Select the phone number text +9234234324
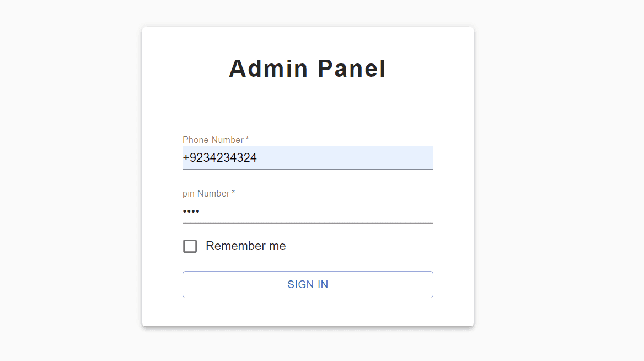Screen dimensions: 644x361 [219, 158]
